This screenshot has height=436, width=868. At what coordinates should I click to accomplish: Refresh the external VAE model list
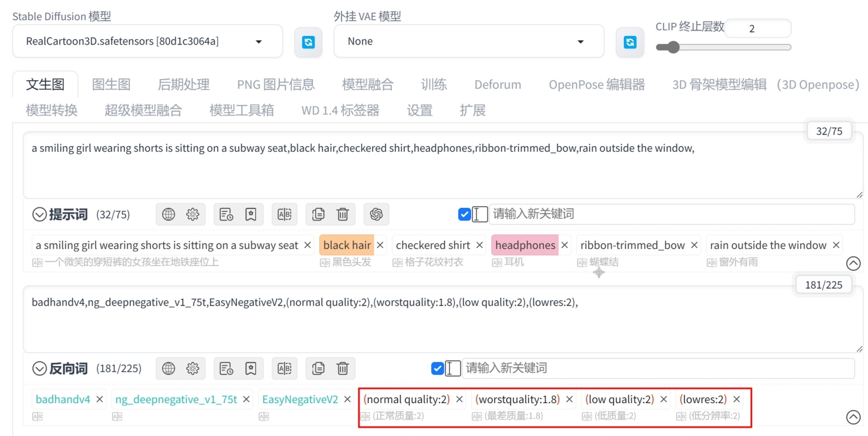coord(630,42)
